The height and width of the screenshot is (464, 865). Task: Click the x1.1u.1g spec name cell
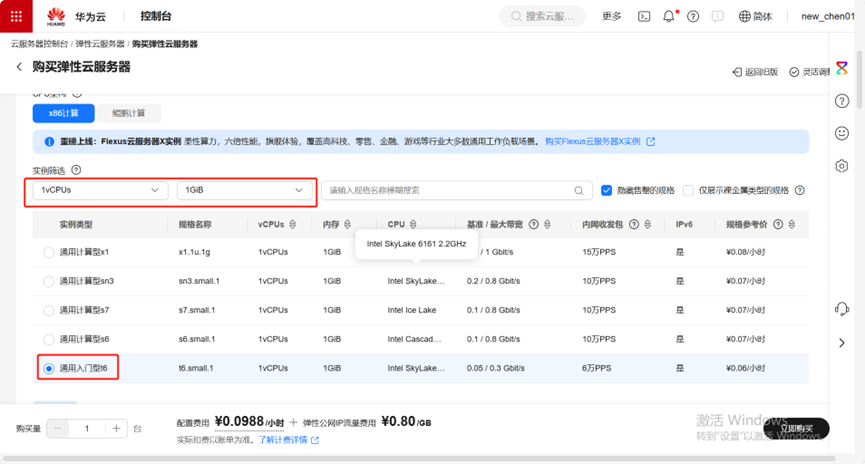pos(194,252)
